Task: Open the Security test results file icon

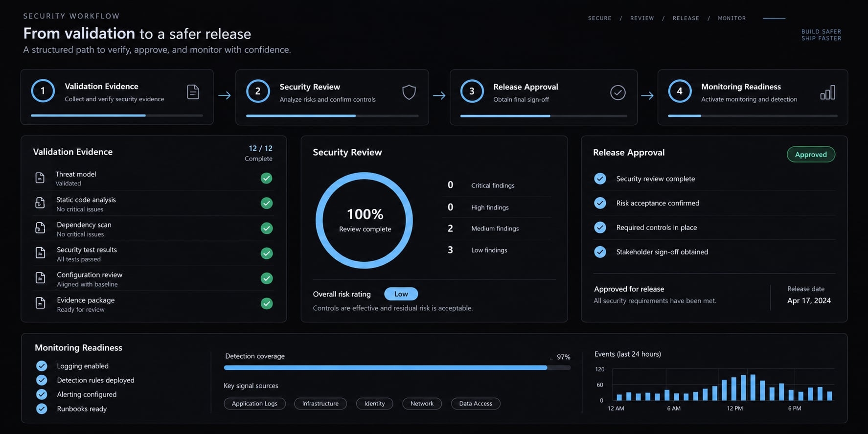Action: point(40,252)
